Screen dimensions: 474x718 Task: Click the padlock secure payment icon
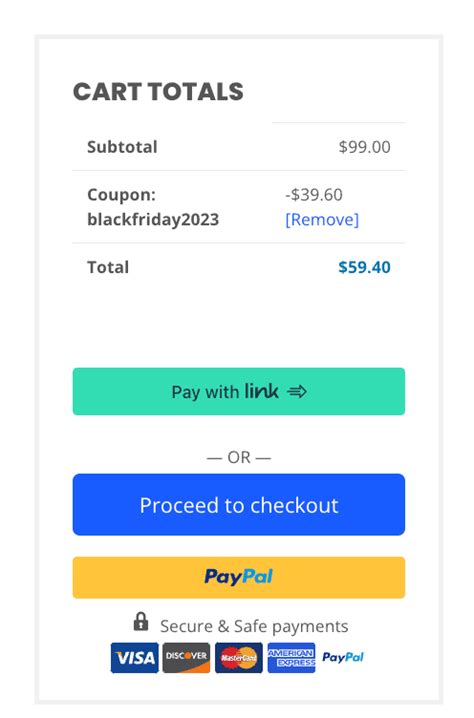click(141, 622)
